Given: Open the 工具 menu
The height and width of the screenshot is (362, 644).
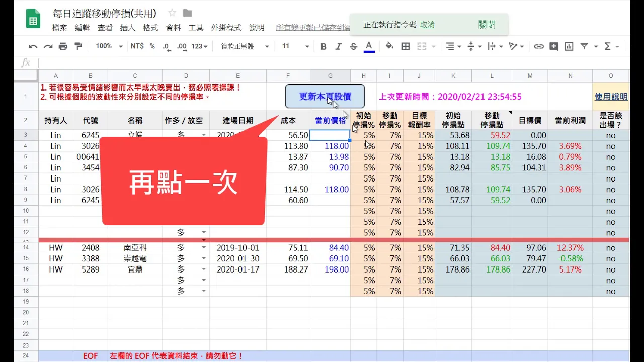Looking at the screenshot, I should [x=196, y=28].
